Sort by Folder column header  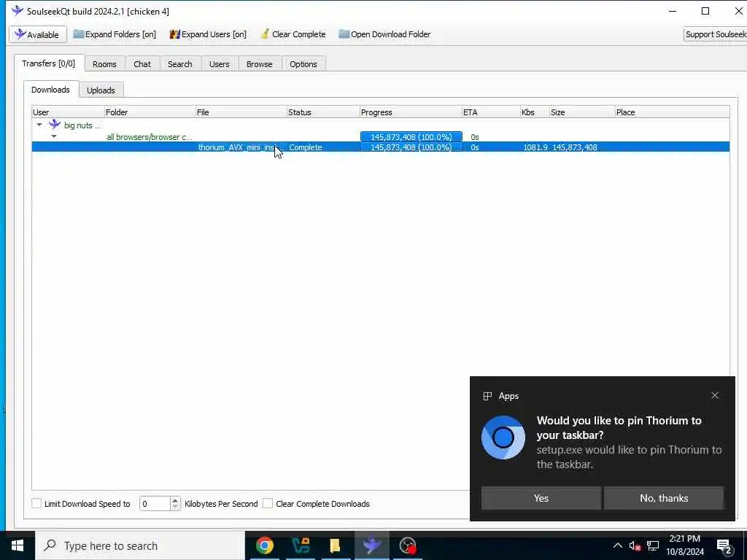pos(150,112)
